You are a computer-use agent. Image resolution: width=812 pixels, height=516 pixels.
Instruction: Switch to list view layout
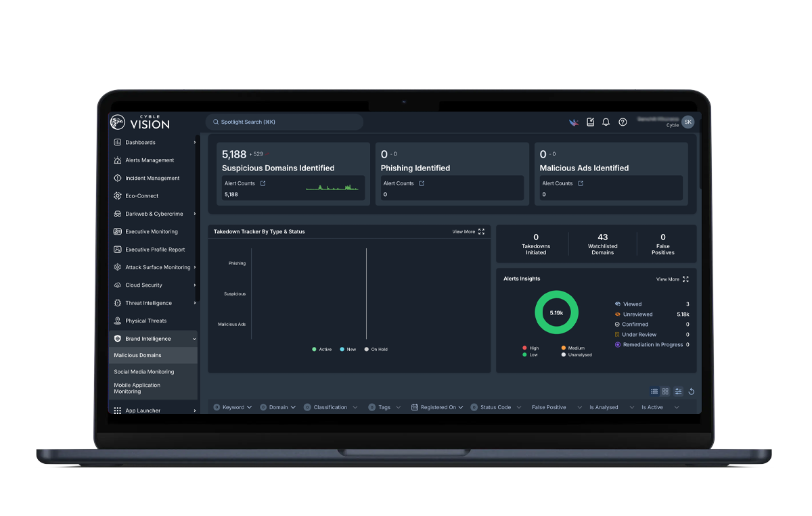coord(654,392)
